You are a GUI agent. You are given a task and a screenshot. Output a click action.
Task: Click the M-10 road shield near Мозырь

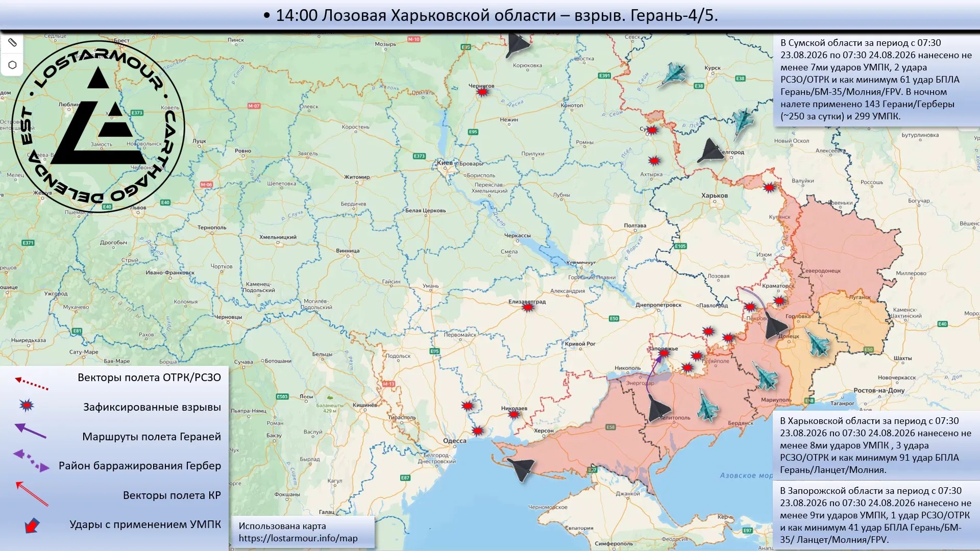[413, 39]
